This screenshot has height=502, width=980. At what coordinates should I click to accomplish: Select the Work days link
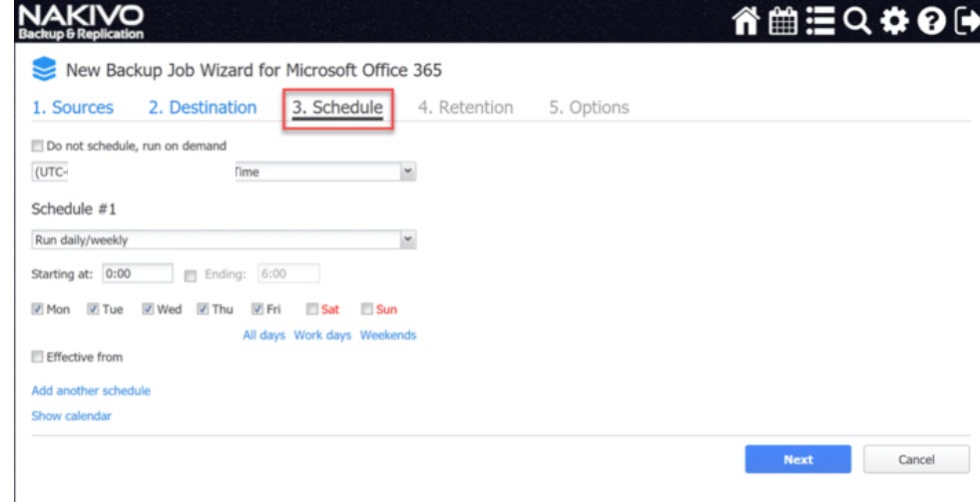322,335
